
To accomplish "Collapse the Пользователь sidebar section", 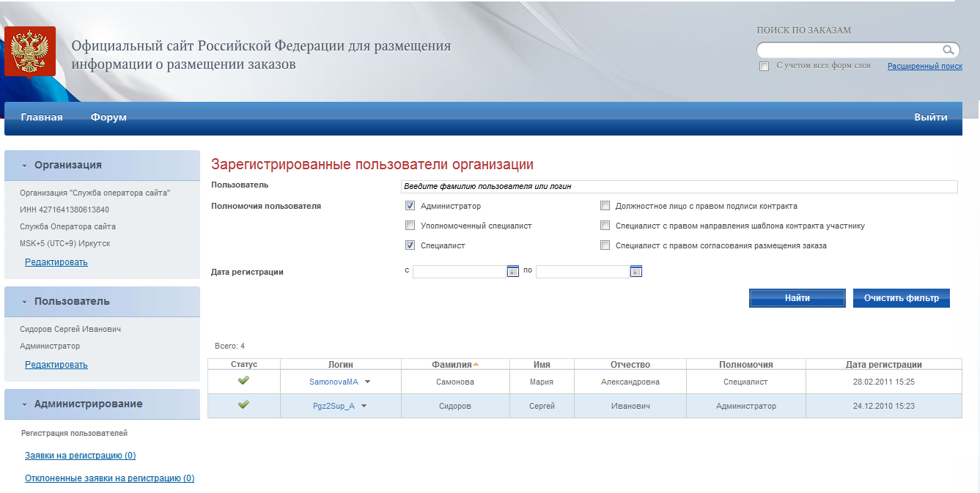I will pyautogui.click(x=24, y=302).
